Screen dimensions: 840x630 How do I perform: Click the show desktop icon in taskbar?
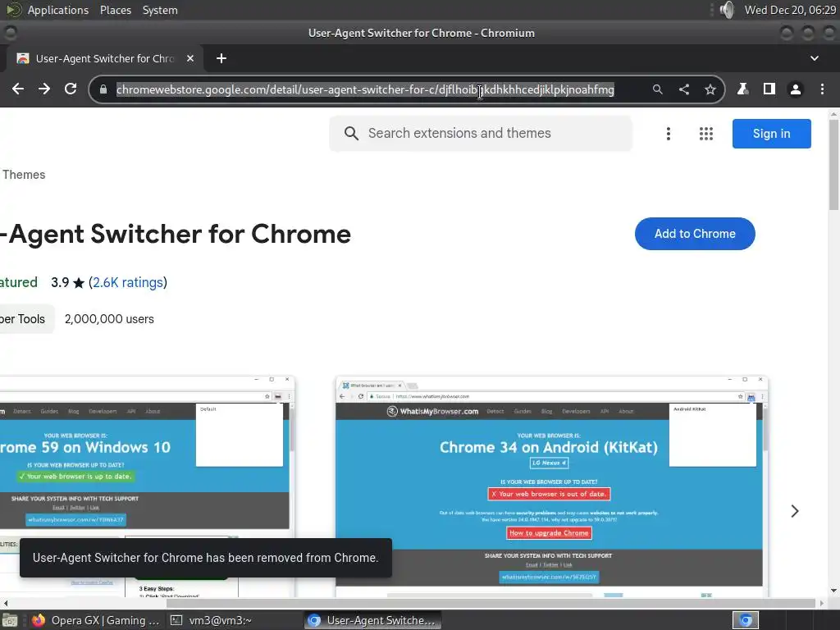coord(9,620)
